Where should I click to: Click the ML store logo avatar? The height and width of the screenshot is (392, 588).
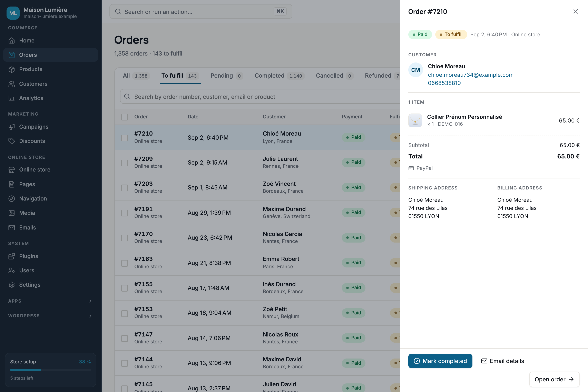13,13
